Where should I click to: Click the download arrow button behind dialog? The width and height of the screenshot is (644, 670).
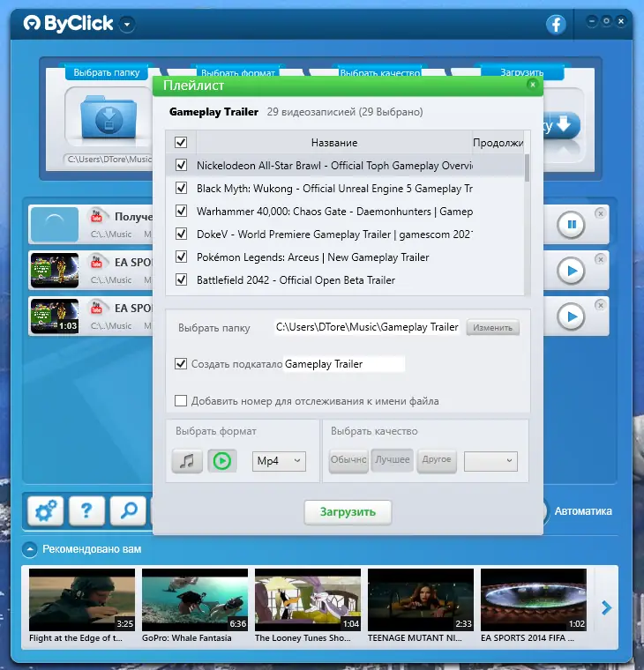(562, 125)
